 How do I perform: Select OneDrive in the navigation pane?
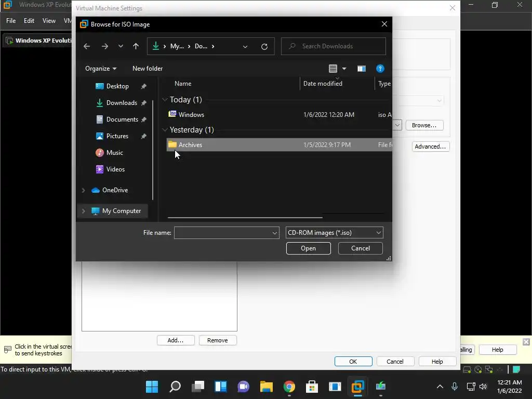(x=115, y=190)
